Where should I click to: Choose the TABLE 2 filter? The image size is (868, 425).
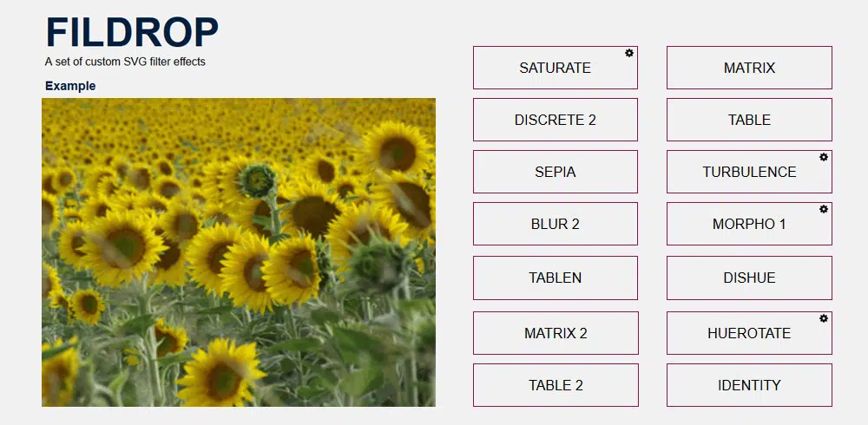pyautogui.click(x=555, y=385)
